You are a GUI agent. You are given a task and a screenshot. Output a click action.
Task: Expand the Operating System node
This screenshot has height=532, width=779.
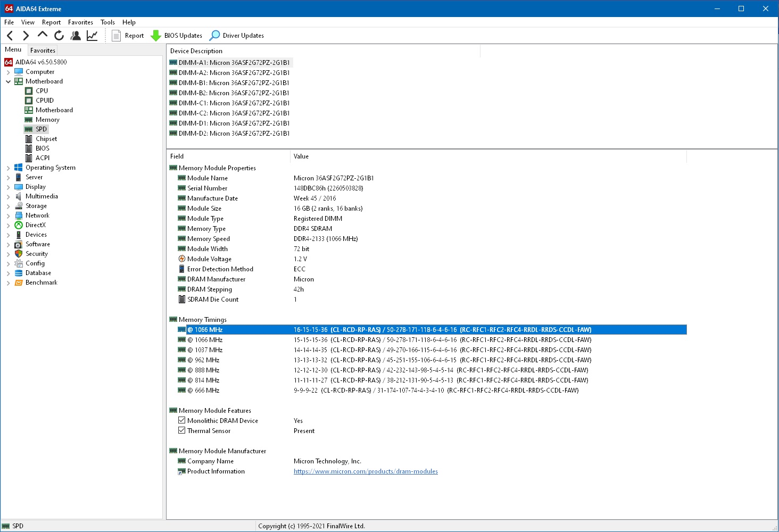tap(9, 168)
